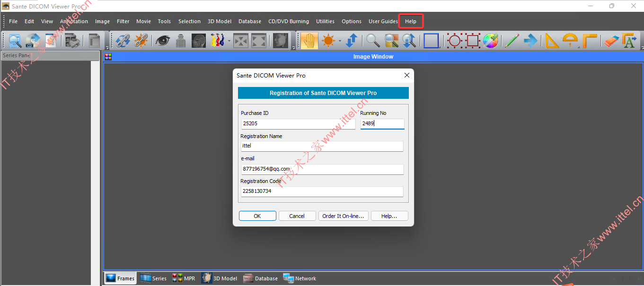Click the chain link with sun icon
The image size is (644, 286).
(x=141, y=41)
